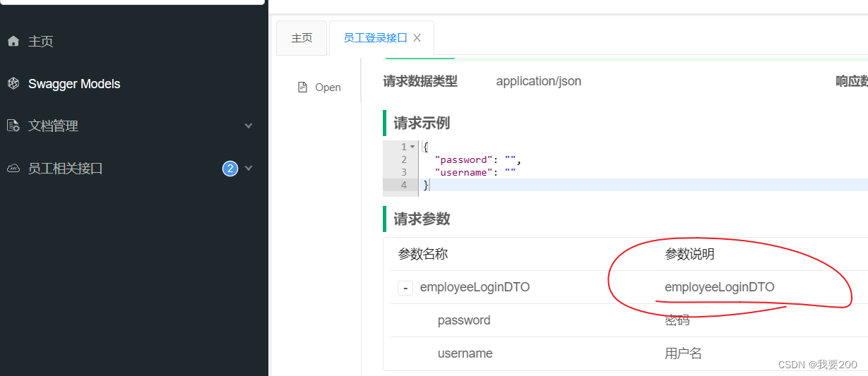868x376 pixels.
Task: Click employeeLoginDTO in parameter description column
Action: 720,287
